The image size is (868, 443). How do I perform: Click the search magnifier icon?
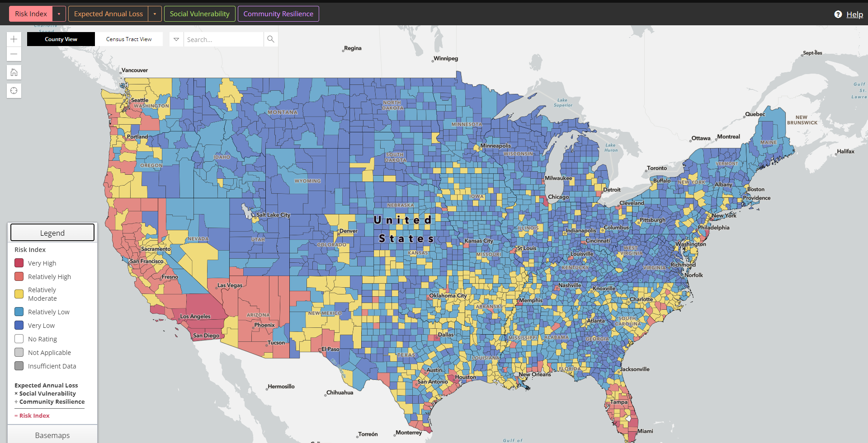coord(270,39)
